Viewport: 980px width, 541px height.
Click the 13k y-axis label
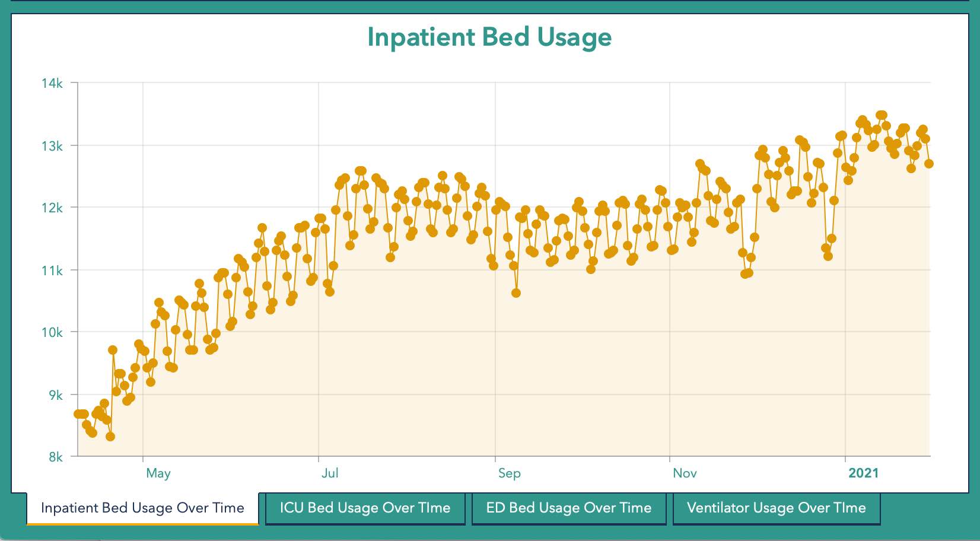52,146
